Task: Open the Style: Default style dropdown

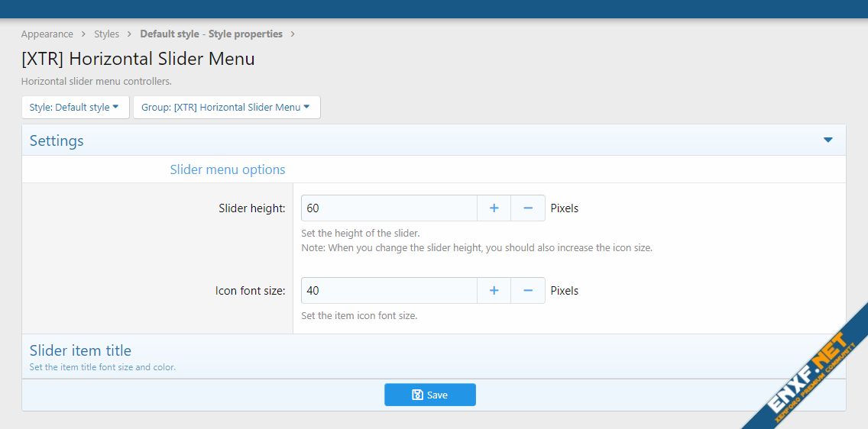Action: pos(75,108)
